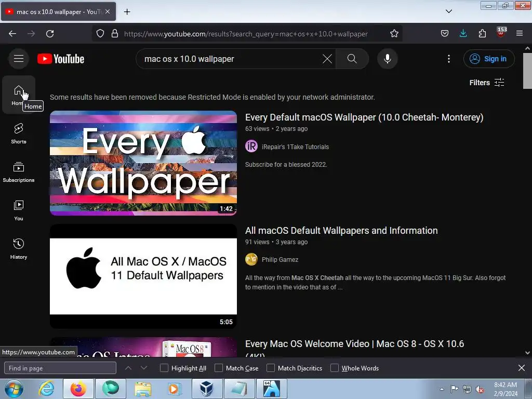Open YouTube settings three-dot menu

[x=448, y=59]
